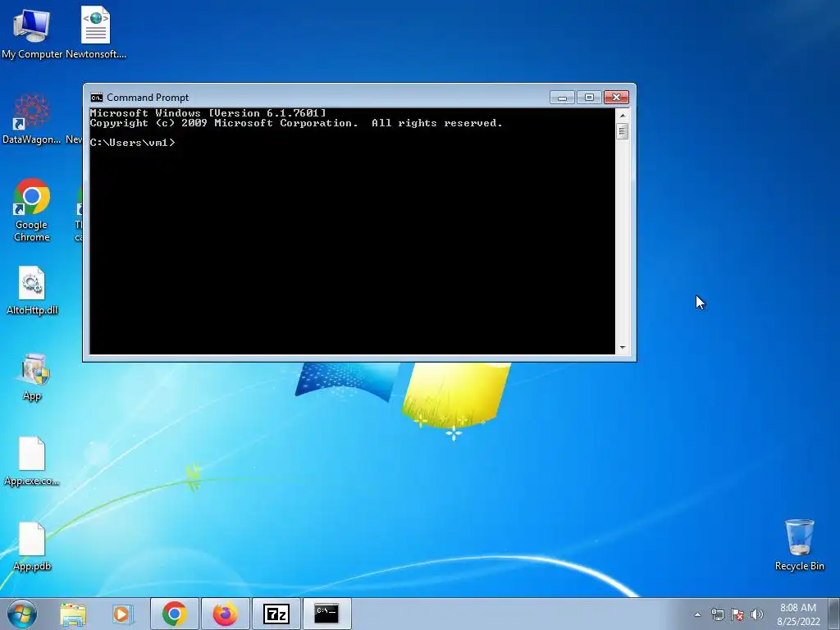Switch to the Command Prompt taskbar button
This screenshot has width=840, height=630.
click(326, 614)
